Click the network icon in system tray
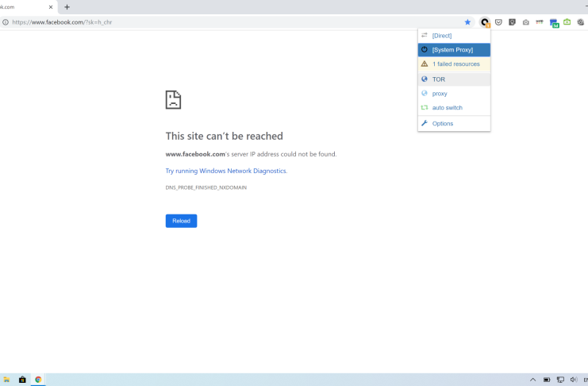 tap(560, 380)
